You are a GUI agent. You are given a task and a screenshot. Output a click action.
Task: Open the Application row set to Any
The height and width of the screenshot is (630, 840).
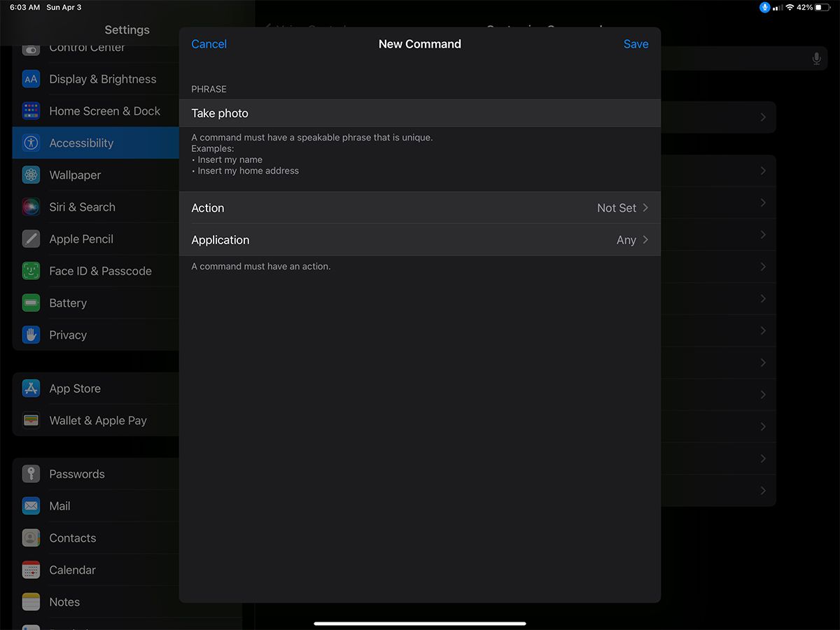pyautogui.click(x=420, y=240)
